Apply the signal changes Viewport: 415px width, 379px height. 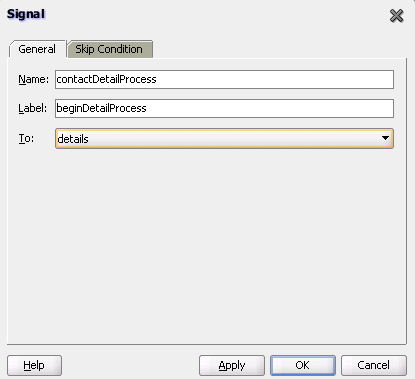232,365
